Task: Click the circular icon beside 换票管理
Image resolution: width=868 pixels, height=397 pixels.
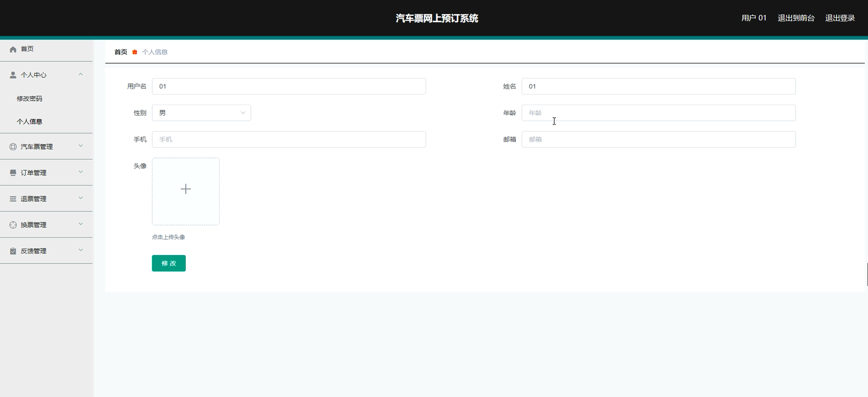Action: [13, 225]
